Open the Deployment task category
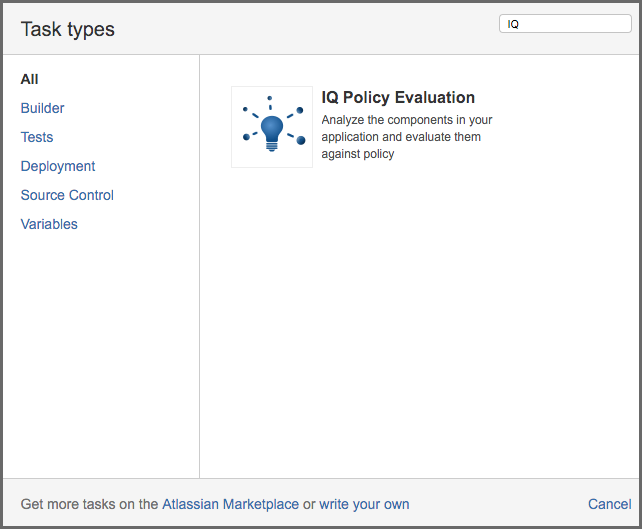Screen dimensions: 642x529 [58, 166]
